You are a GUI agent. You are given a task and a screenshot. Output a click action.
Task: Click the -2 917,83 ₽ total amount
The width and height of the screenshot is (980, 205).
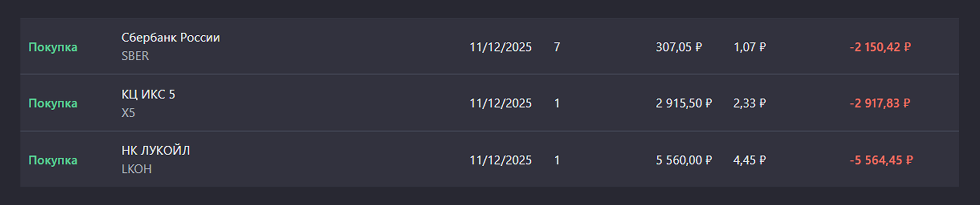pos(880,103)
